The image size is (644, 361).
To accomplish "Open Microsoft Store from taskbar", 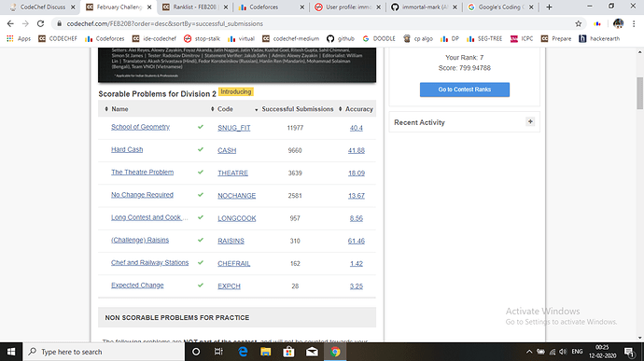I will [288, 352].
